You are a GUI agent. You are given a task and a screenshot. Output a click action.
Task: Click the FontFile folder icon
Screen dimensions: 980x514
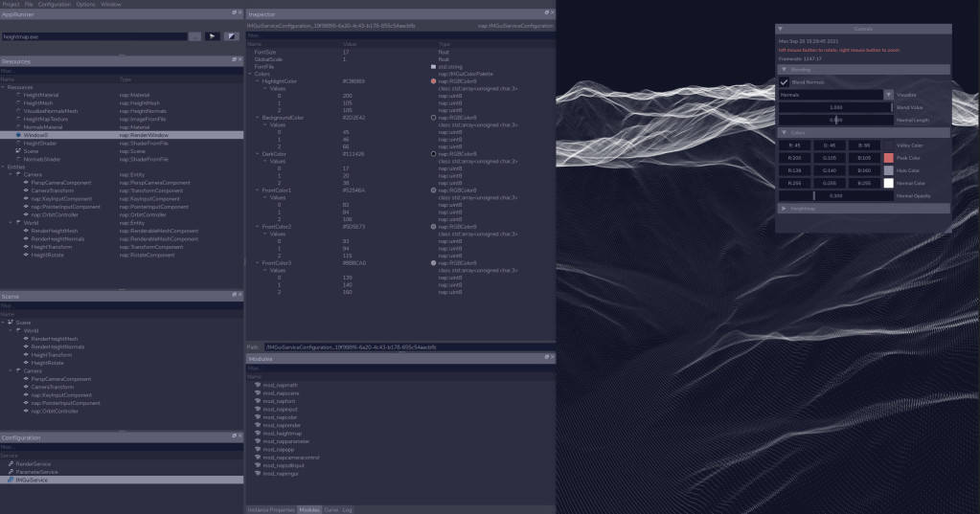coord(433,66)
